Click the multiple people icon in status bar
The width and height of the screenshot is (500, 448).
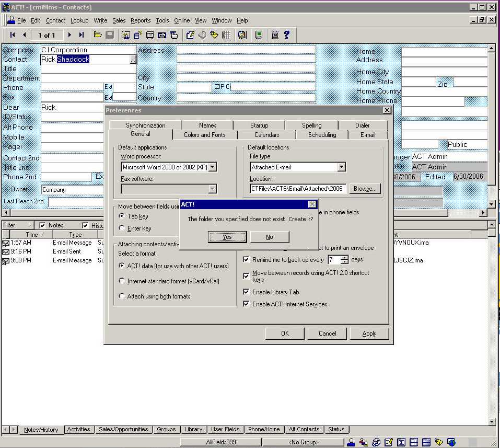click(364, 442)
